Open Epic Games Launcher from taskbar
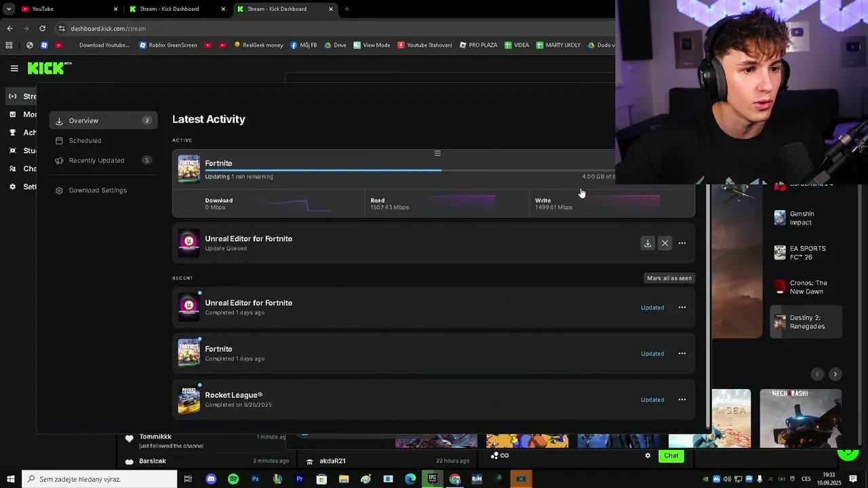The height and width of the screenshot is (488, 868). click(x=433, y=479)
